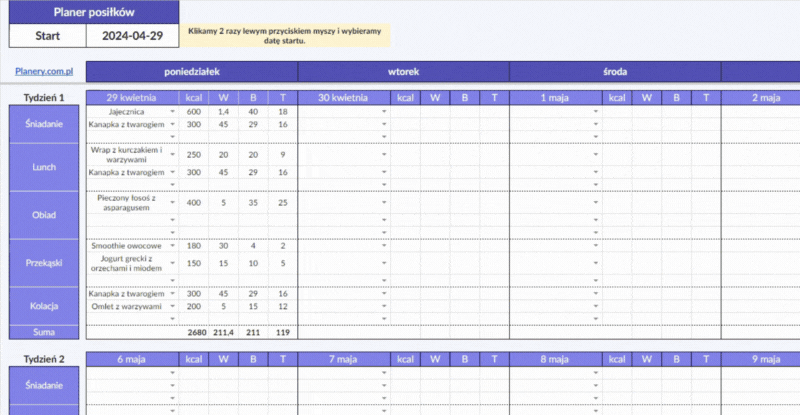Select the Przekąski meal label
Image resolution: width=800 pixels, height=415 pixels.
44,263
